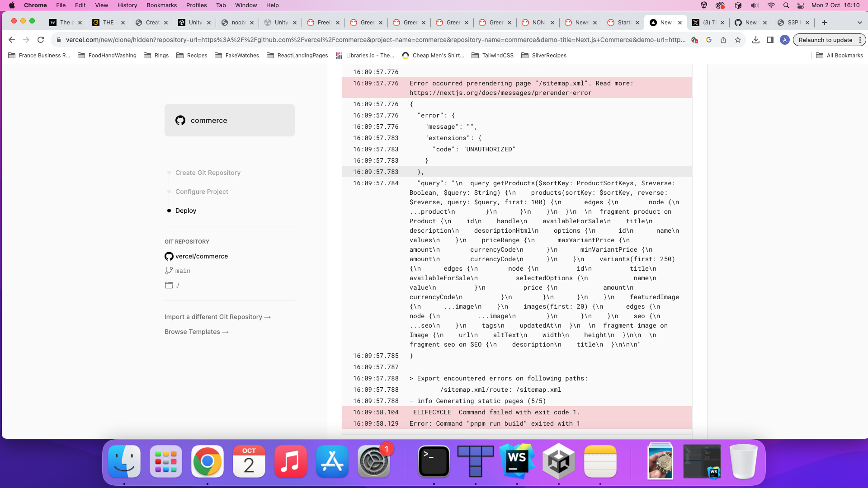Select the git branch icon next to main
Screen dimensions: 868x488
tap(168, 271)
